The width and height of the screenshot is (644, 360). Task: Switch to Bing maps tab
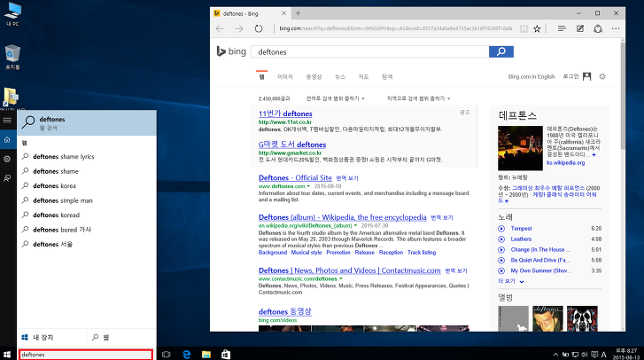363,77
